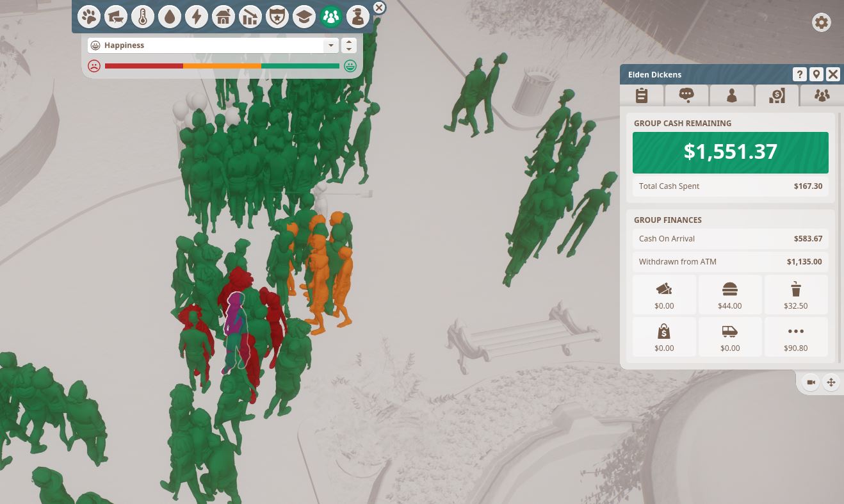Click the tickets spending tile $0.00
Image resolution: width=844 pixels, height=504 pixels.
pos(664,295)
